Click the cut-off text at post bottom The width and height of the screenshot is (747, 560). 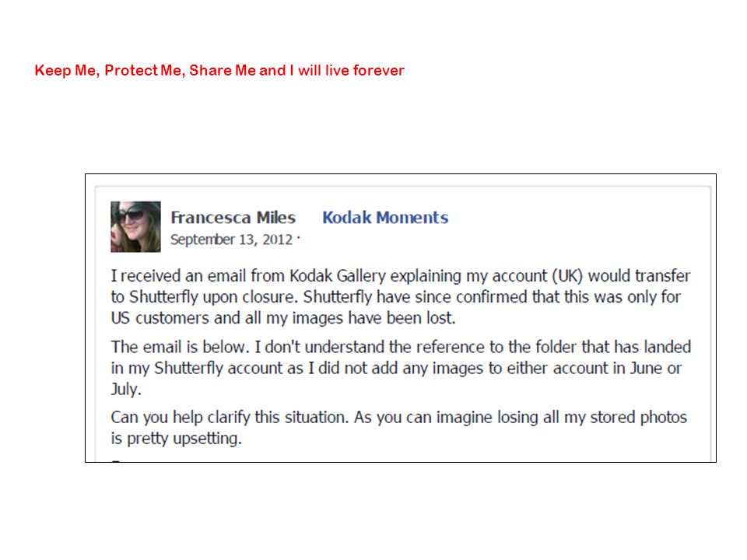[118, 460]
